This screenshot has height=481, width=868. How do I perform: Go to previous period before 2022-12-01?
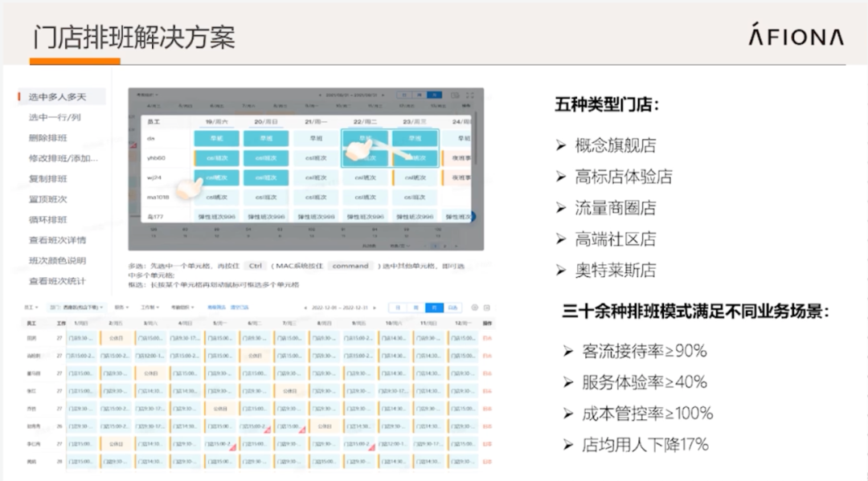[x=305, y=308]
